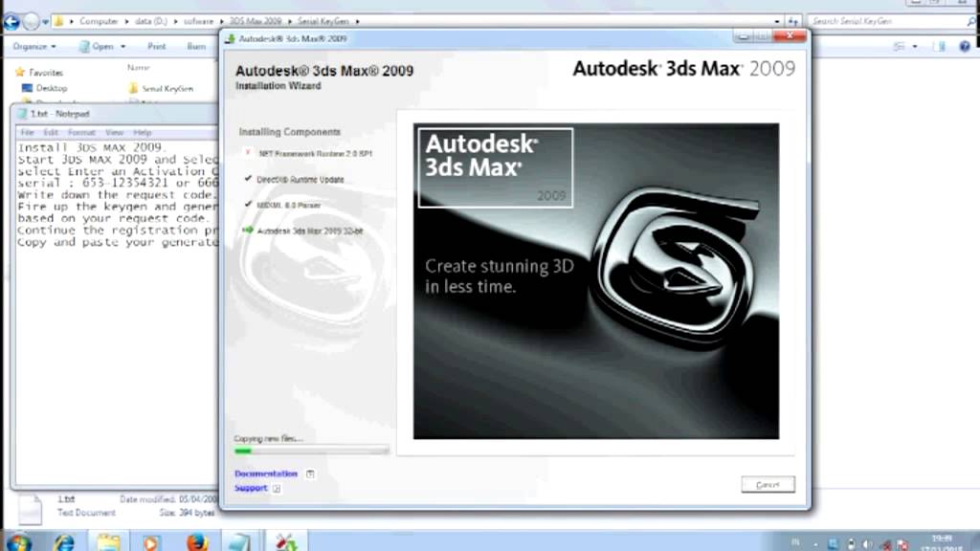Open Notepad View menu
This screenshot has width=980, height=551.
pyautogui.click(x=114, y=132)
